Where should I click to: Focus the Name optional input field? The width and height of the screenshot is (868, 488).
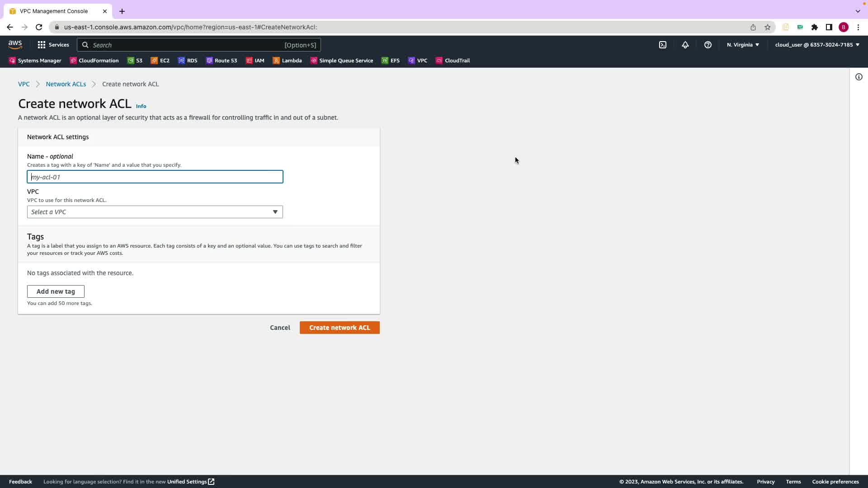tap(155, 177)
